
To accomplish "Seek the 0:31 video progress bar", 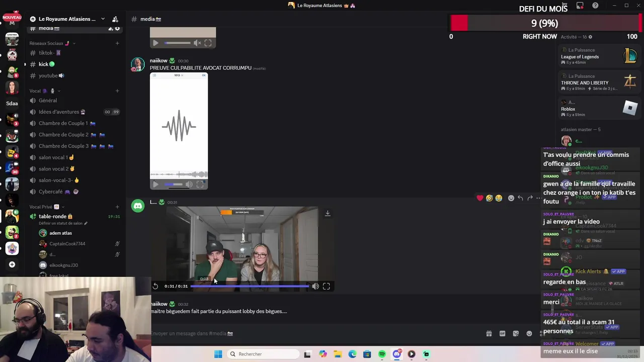I will (x=250, y=286).
